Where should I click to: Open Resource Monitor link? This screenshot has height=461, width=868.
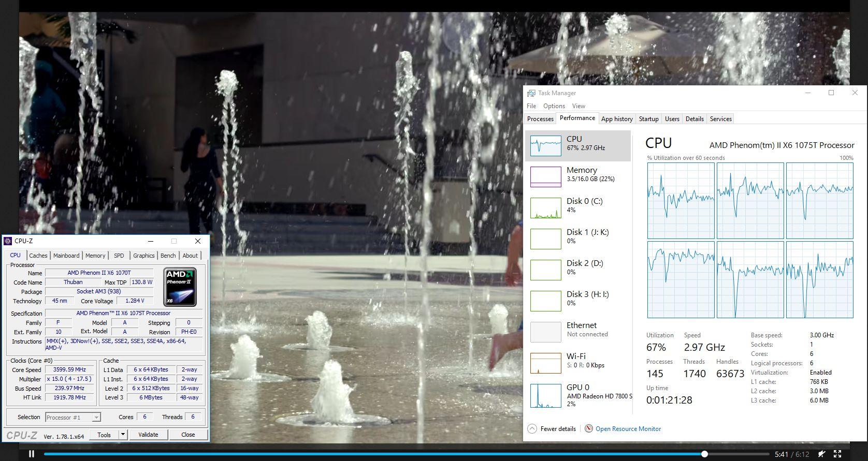(628, 428)
